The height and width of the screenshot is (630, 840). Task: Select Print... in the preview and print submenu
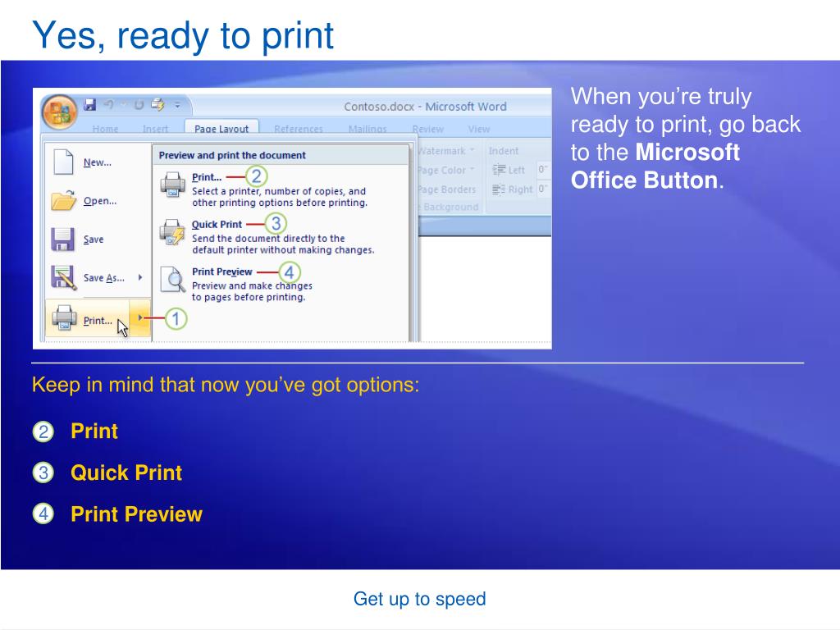tap(207, 177)
